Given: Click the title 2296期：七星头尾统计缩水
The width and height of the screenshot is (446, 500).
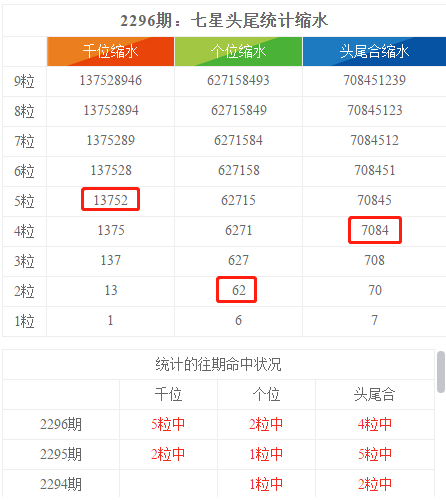Looking at the screenshot, I should click(x=224, y=21).
